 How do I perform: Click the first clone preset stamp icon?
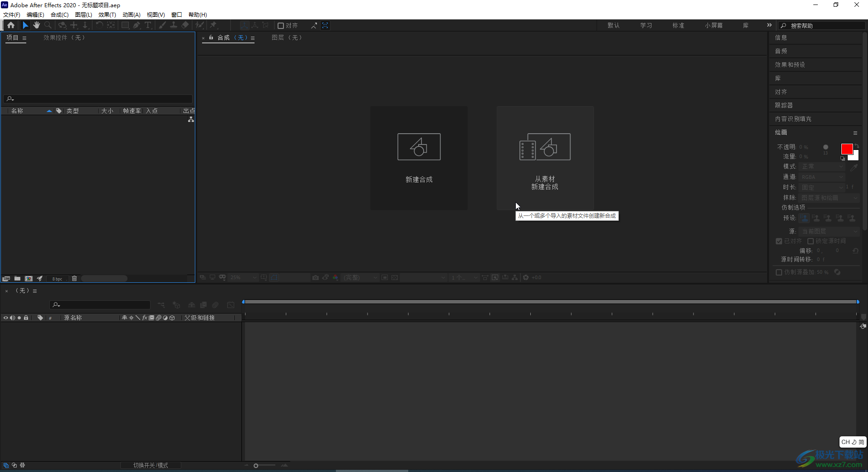(x=804, y=218)
